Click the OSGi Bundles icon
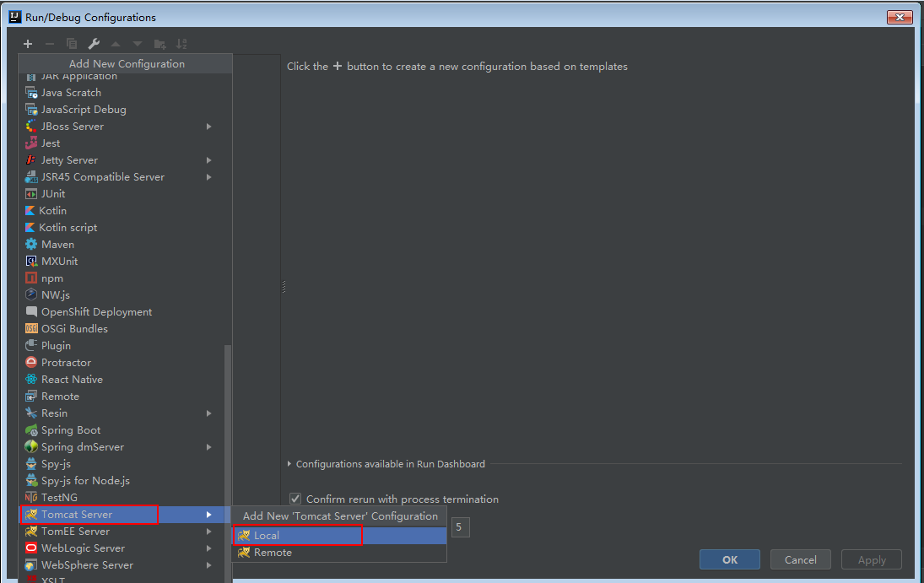Viewport: 924px width, 583px height. (31, 329)
